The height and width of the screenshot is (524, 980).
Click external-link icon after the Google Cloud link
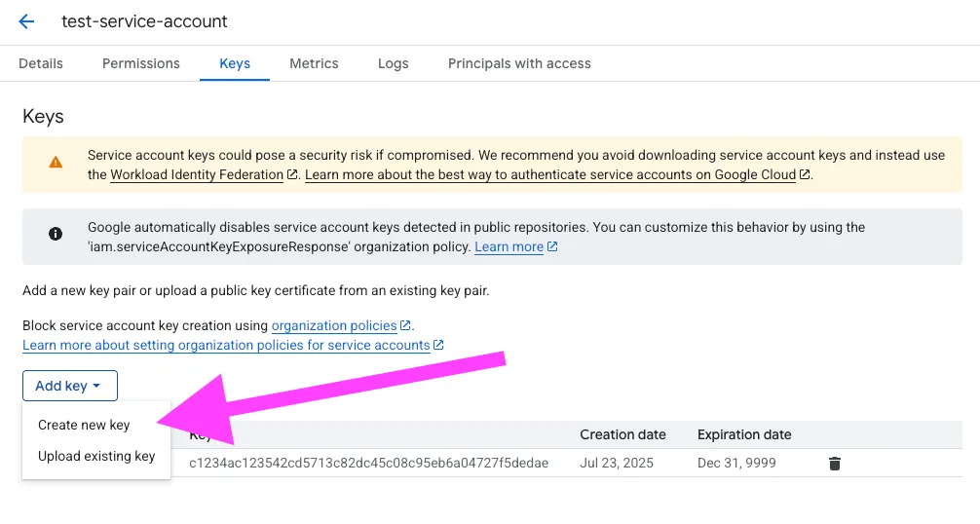point(805,175)
